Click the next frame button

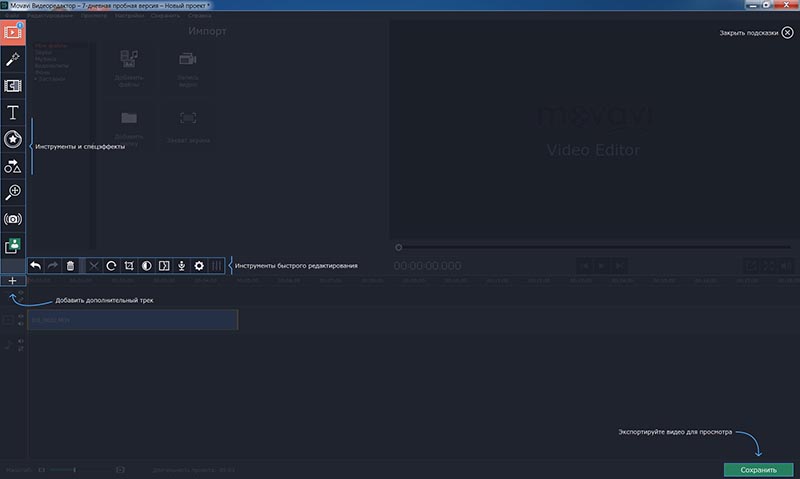point(619,266)
